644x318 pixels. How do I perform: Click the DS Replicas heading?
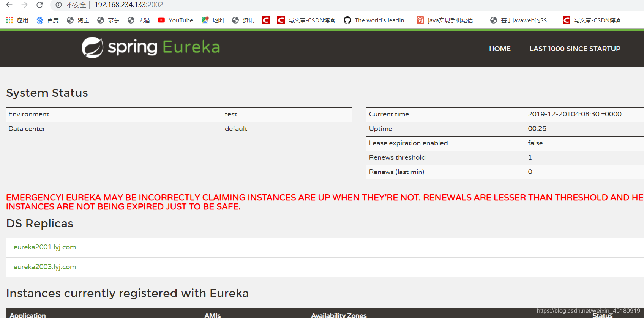(39, 224)
